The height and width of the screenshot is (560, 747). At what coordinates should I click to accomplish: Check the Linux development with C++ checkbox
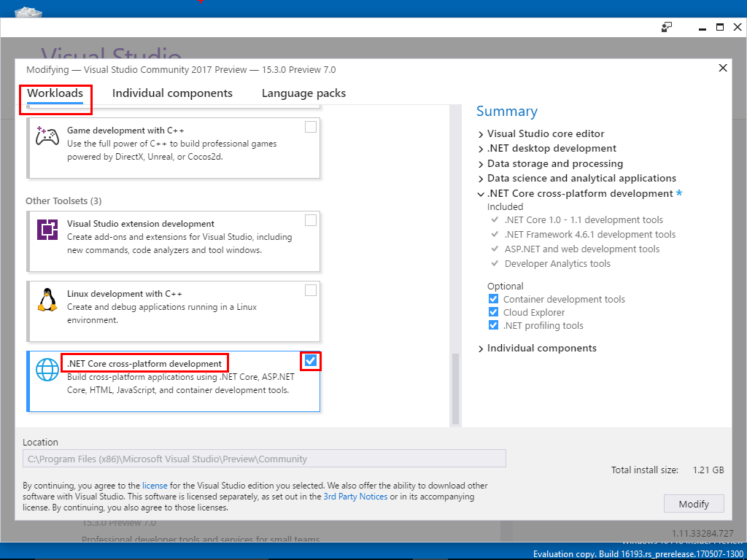click(311, 290)
